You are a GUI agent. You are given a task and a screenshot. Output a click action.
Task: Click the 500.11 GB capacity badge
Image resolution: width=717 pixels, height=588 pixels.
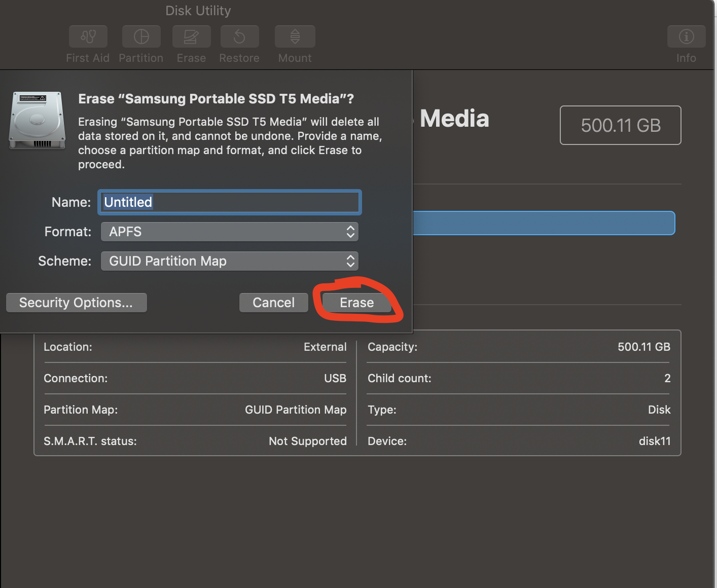point(620,125)
